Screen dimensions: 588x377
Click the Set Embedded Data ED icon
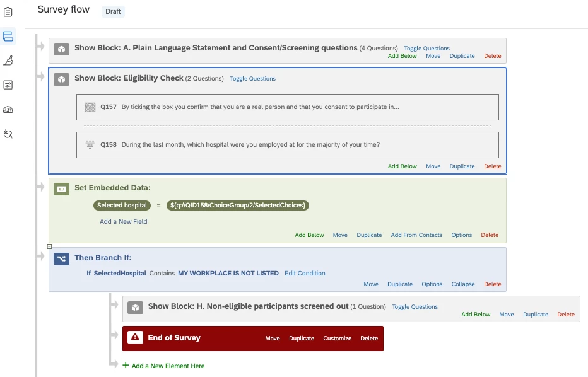pos(61,189)
